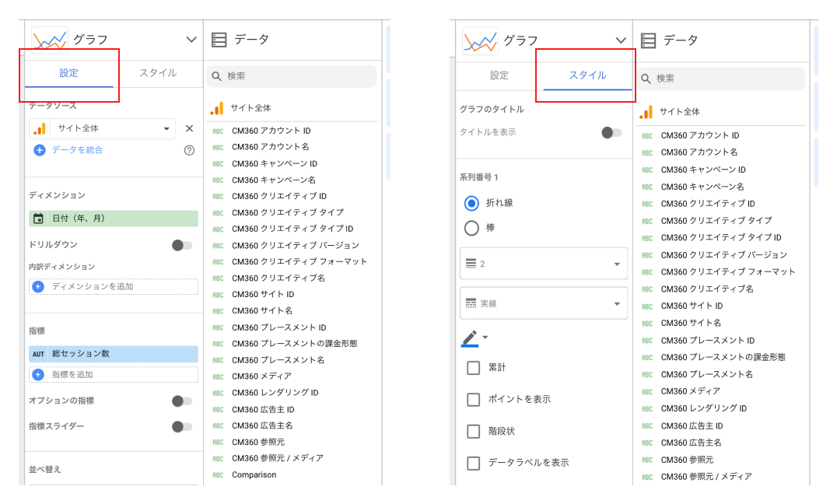The width and height of the screenshot is (837, 504).
Task: Select the 棒 chart type radio button
Action: click(x=472, y=228)
